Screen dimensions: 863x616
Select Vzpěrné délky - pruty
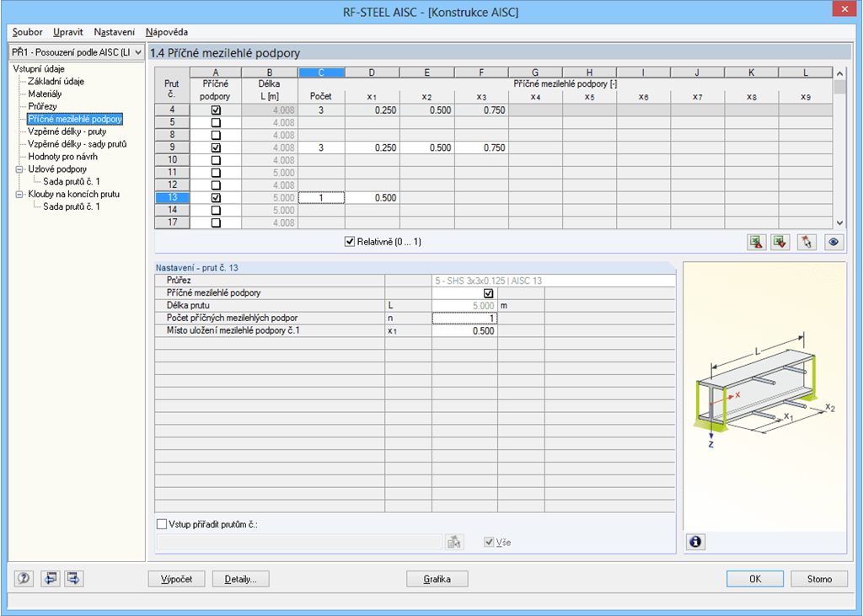click(x=67, y=131)
